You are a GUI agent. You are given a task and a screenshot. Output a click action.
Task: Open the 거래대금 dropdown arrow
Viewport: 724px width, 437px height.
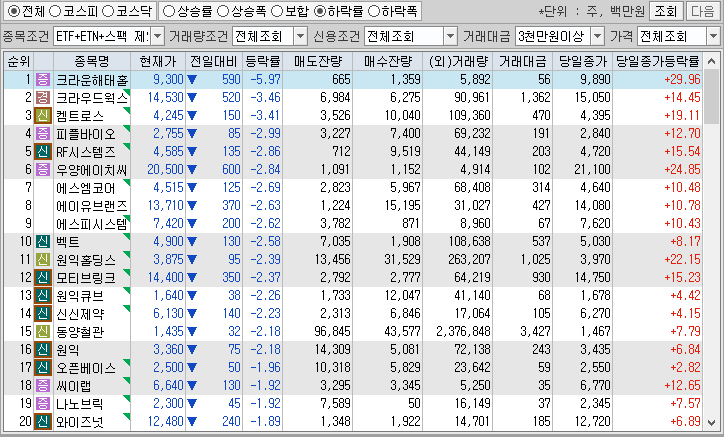point(597,36)
